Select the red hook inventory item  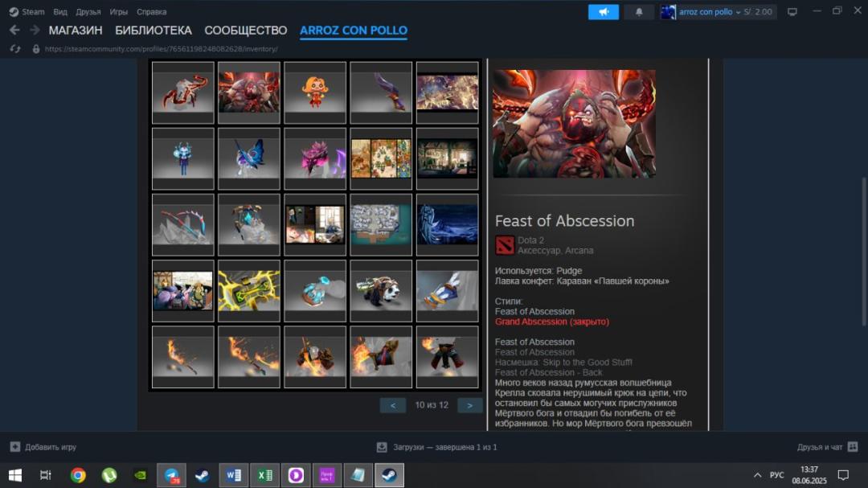(182, 92)
